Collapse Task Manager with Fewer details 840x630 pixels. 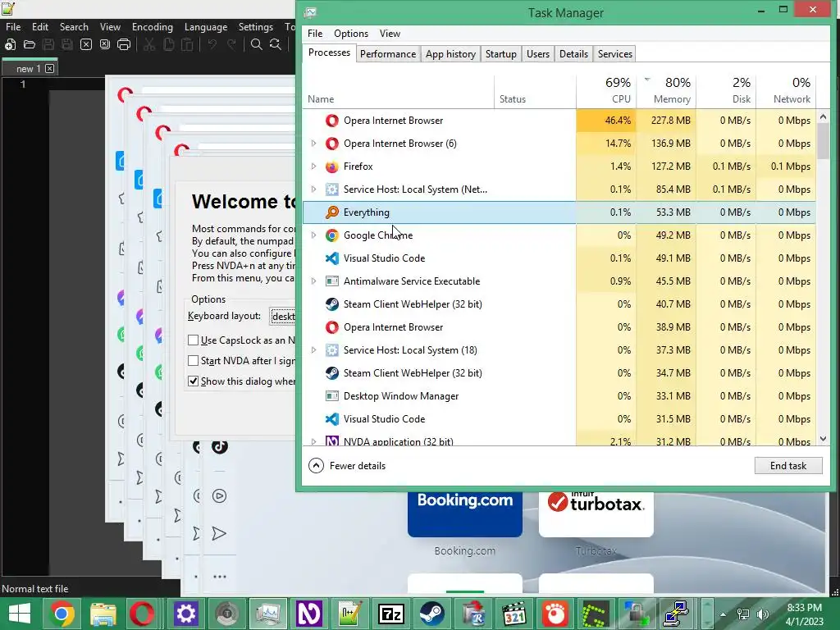pos(347,466)
